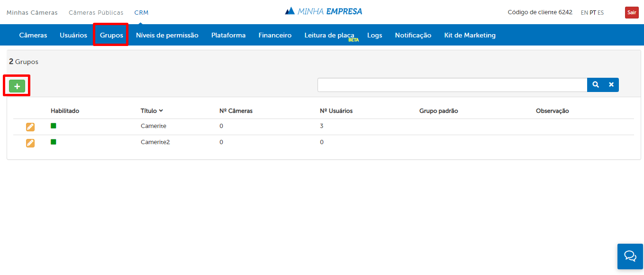Open Níveis de permissão section
Screen dimensions: 644x275
click(167, 35)
